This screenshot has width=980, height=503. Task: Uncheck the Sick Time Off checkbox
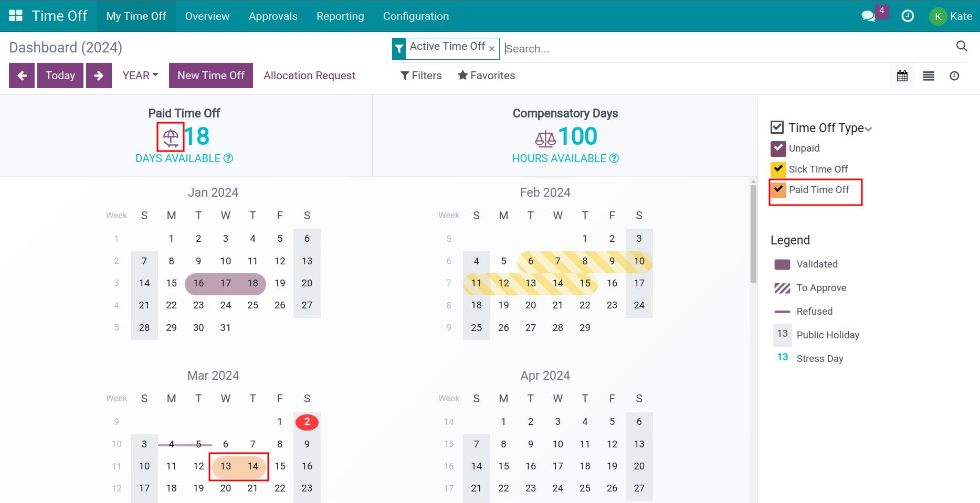[778, 169]
